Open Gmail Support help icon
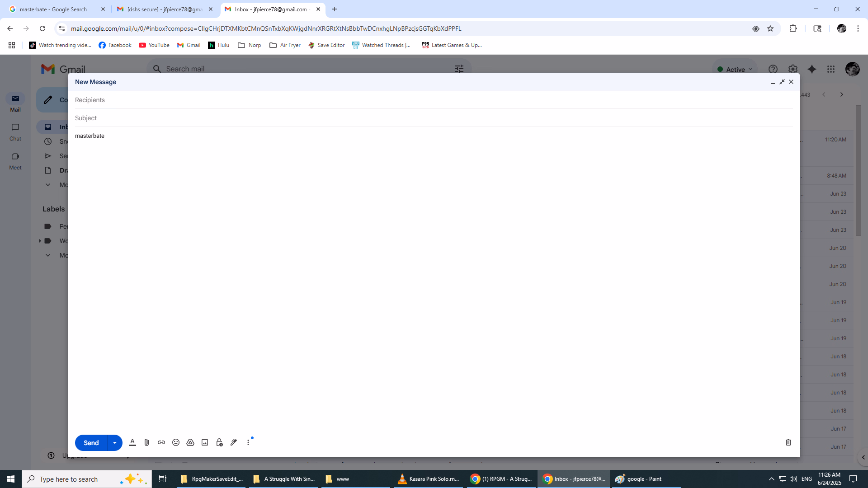The width and height of the screenshot is (868, 488). point(773,69)
